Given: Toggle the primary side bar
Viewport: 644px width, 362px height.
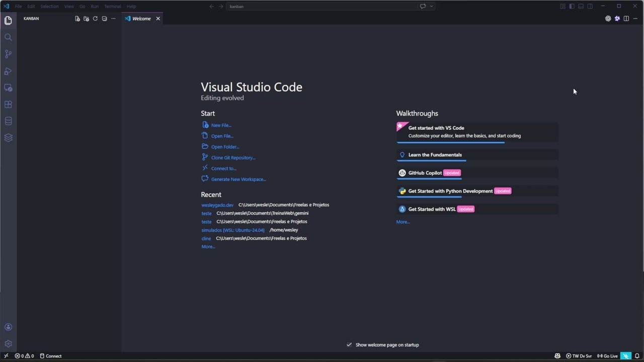Looking at the screenshot, I should [572, 7].
